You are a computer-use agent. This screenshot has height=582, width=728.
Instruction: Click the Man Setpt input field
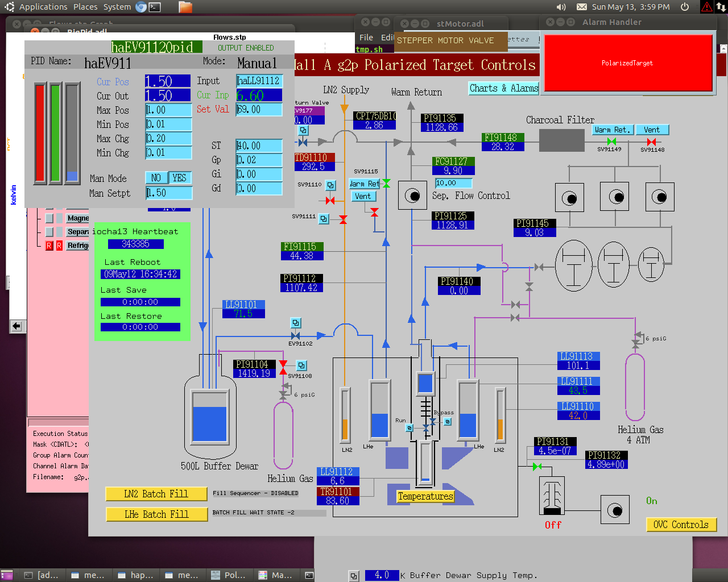169,193
